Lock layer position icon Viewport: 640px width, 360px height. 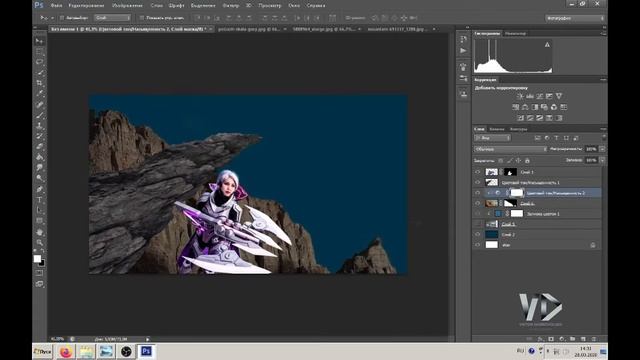click(518, 160)
